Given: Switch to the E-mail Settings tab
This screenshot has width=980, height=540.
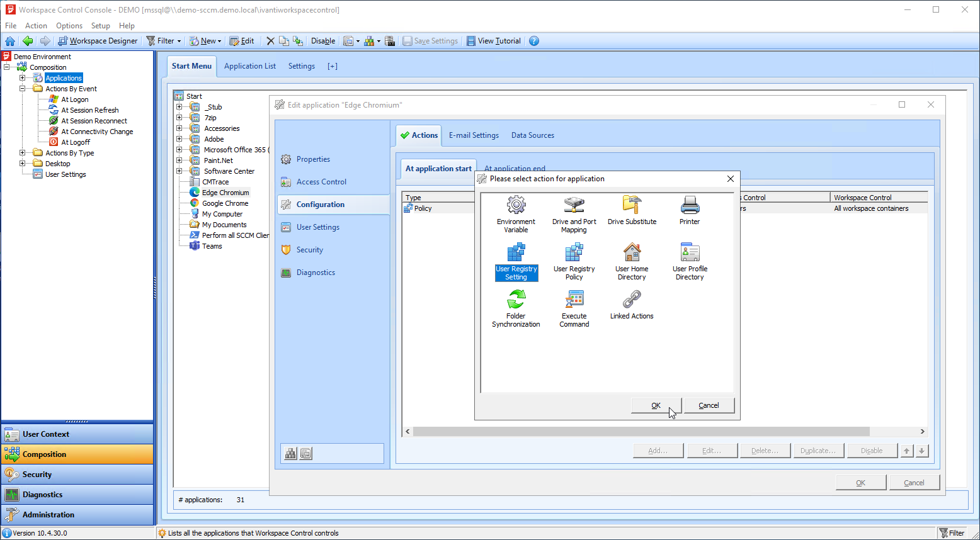Looking at the screenshot, I should [x=474, y=135].
